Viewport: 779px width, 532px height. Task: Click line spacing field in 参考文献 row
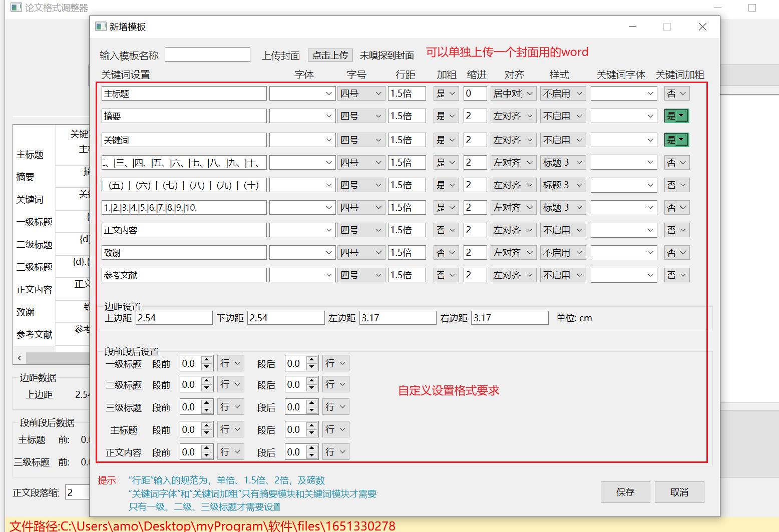[x=407, y=275]
